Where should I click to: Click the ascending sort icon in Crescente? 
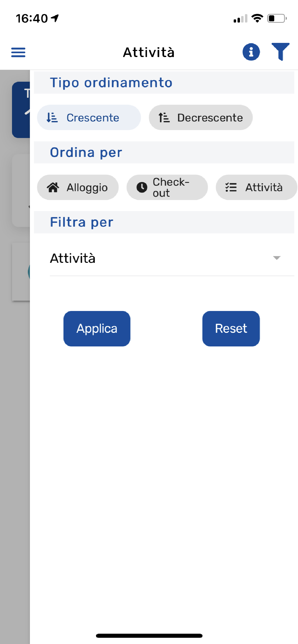52,117
